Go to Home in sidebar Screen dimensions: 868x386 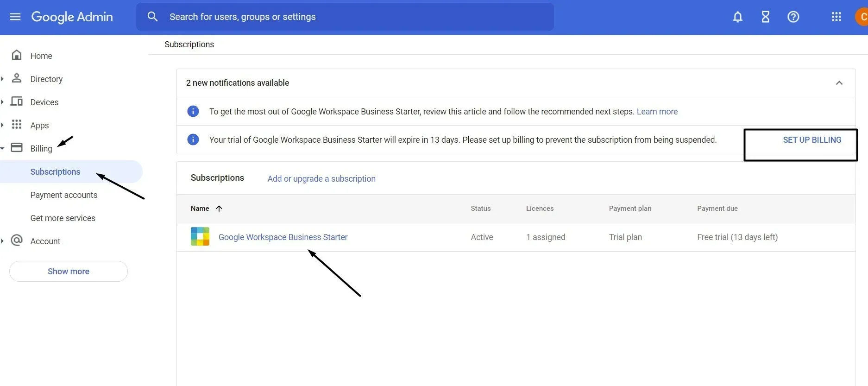click(41, 56)
